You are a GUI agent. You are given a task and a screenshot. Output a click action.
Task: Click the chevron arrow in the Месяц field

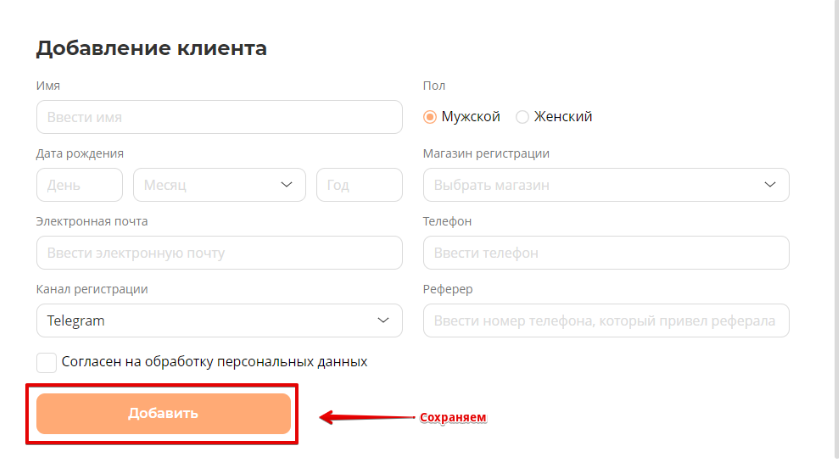point(287,185)
